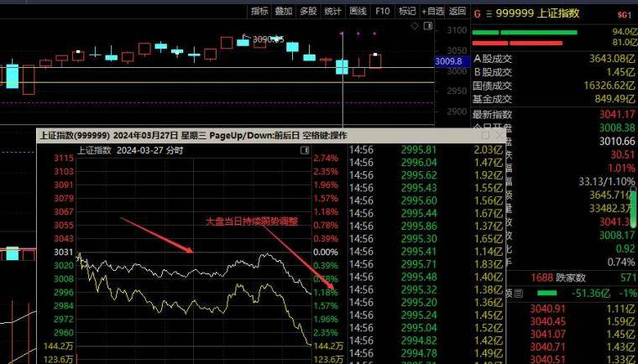Image resolution: width=638 pixels, height=364 pixels.
Task: Select the right panel tick 3041.07
Action: (x=547, y=335)
